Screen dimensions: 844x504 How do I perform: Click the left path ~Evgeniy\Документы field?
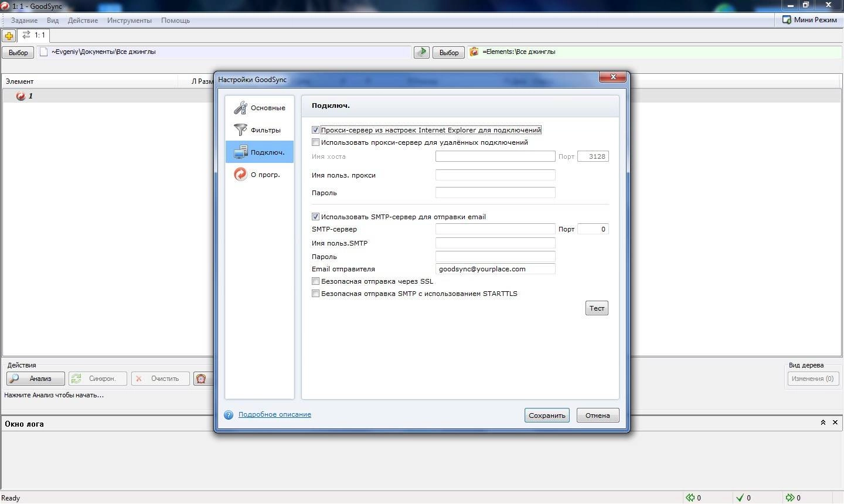224,52
